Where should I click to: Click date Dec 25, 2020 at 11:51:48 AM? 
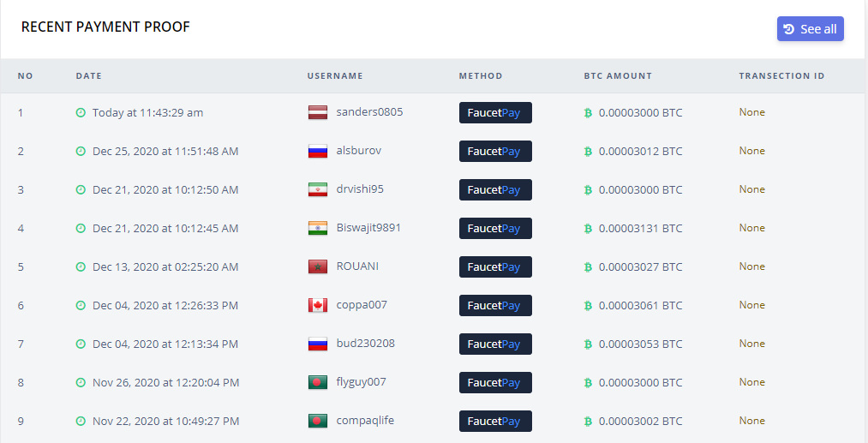[x=165, y=151]
